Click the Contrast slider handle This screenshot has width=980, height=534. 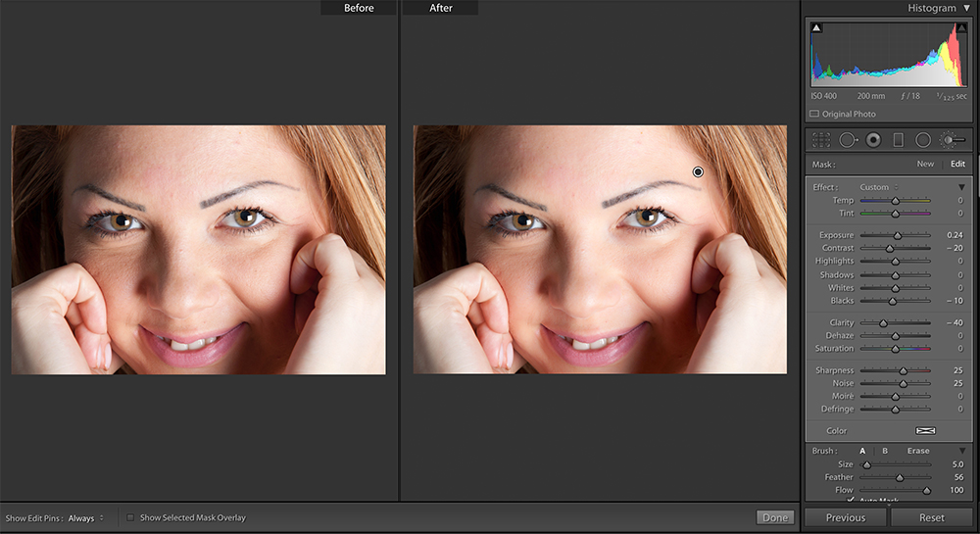pos(890,248)
